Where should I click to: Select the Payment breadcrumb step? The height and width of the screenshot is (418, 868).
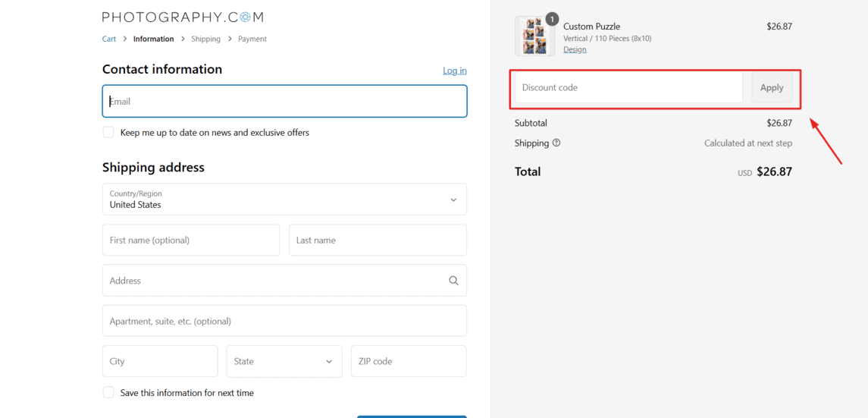[252, 39]
